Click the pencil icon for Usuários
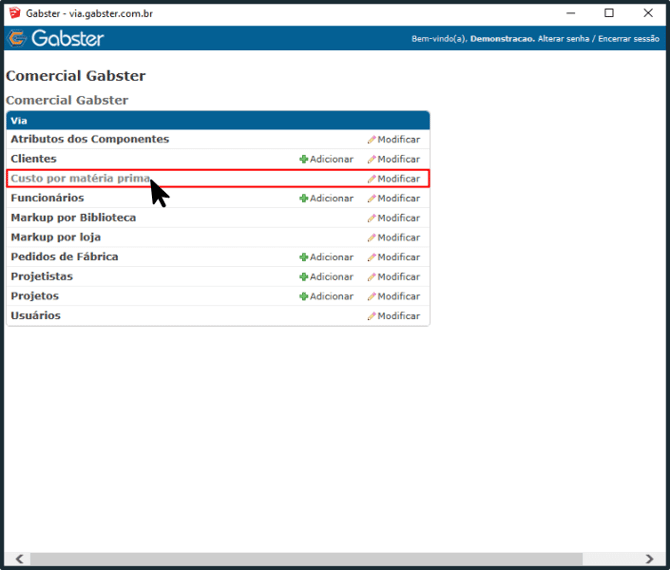 point(372,316)
